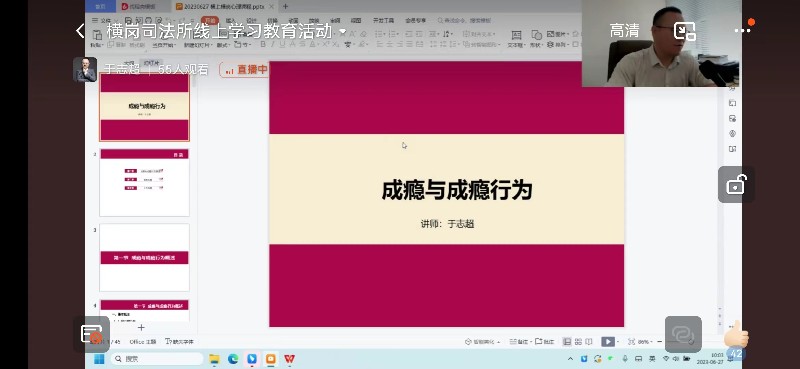Open the 智能美化 dropdown
The image size is (800, 369).
click(482, 341)
